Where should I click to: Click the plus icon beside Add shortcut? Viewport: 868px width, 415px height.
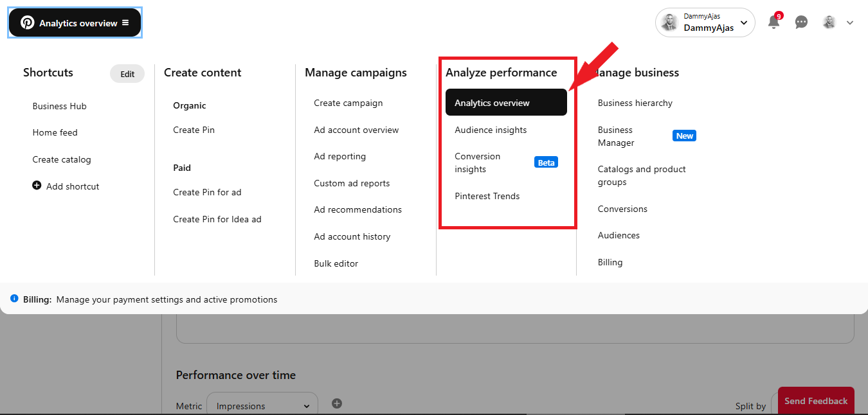pos(37,186)
